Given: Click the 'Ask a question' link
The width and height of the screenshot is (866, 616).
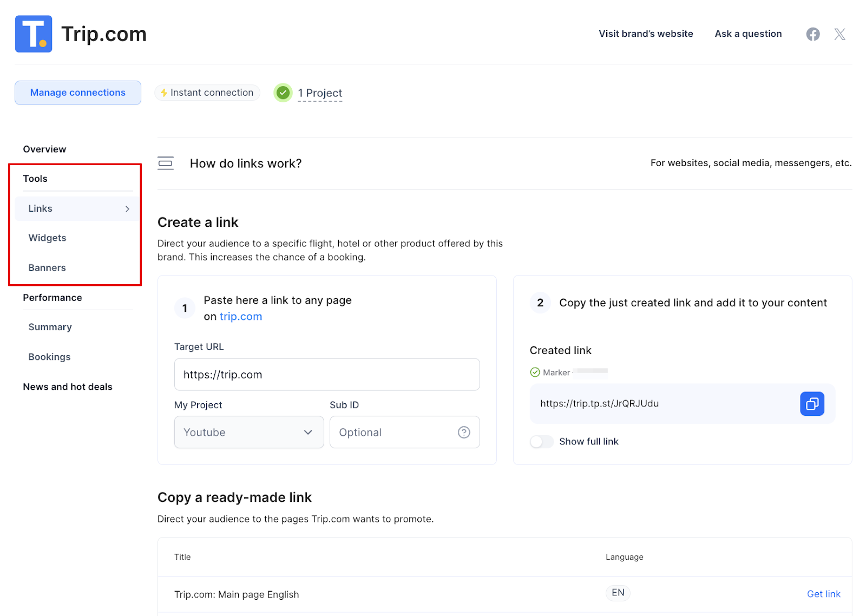Looking at the screenshot, I should [748, 34].
